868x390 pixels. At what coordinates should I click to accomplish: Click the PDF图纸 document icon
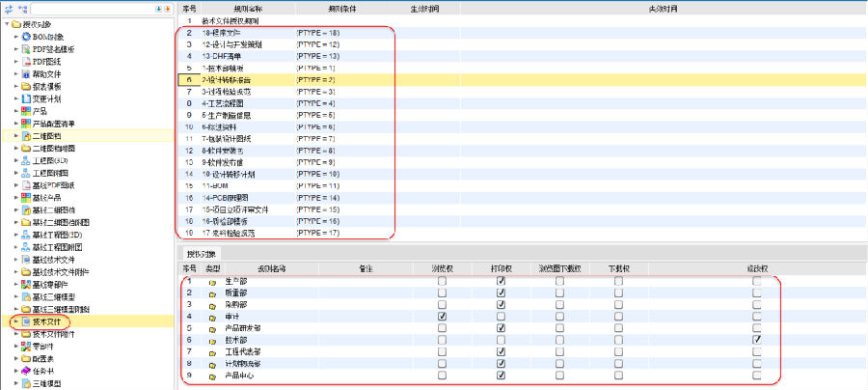click(x=26, y=61)
